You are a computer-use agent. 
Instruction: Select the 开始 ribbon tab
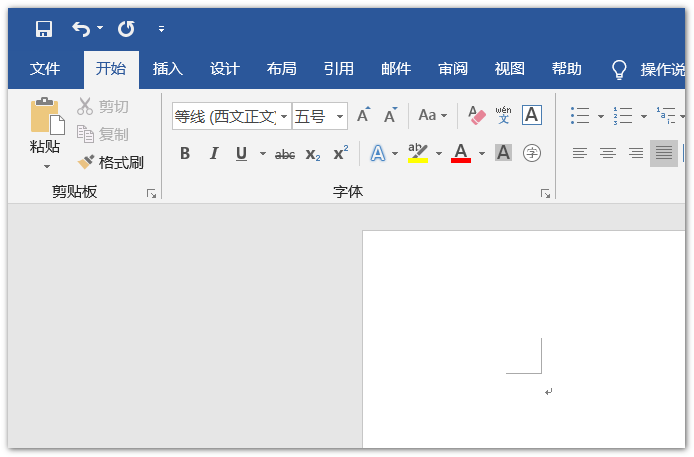point(111,69)
